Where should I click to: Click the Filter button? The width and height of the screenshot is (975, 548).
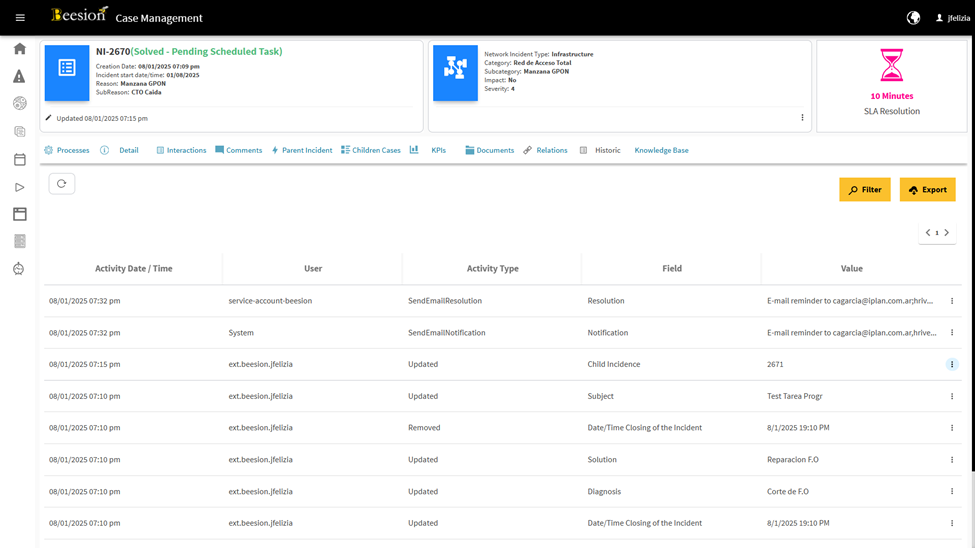click(864, 190)
